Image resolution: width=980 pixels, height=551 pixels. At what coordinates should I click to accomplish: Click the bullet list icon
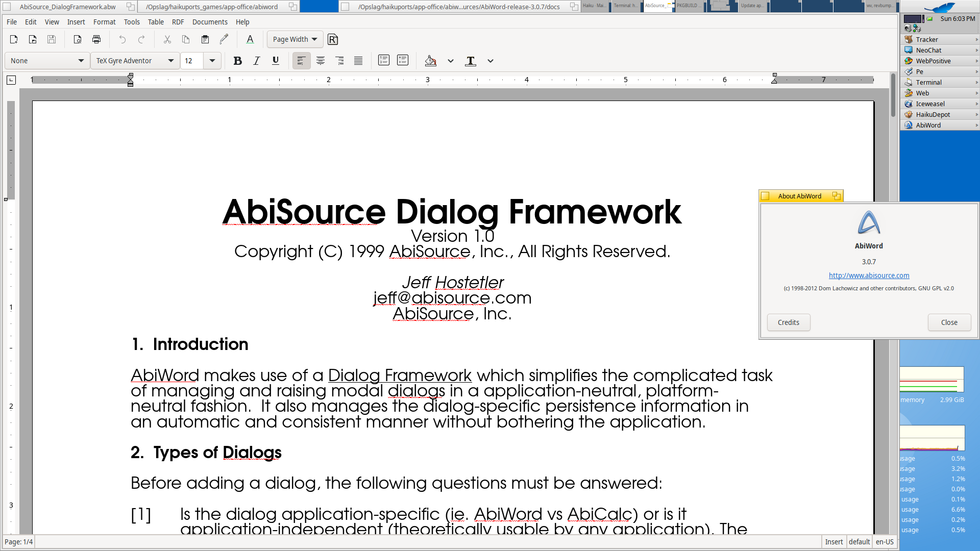(403, 60)
